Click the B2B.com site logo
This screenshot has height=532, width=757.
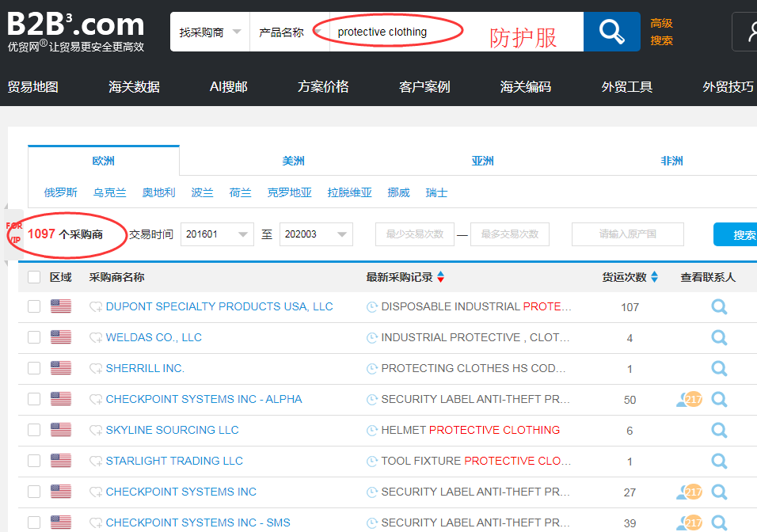tap(76, 32)
